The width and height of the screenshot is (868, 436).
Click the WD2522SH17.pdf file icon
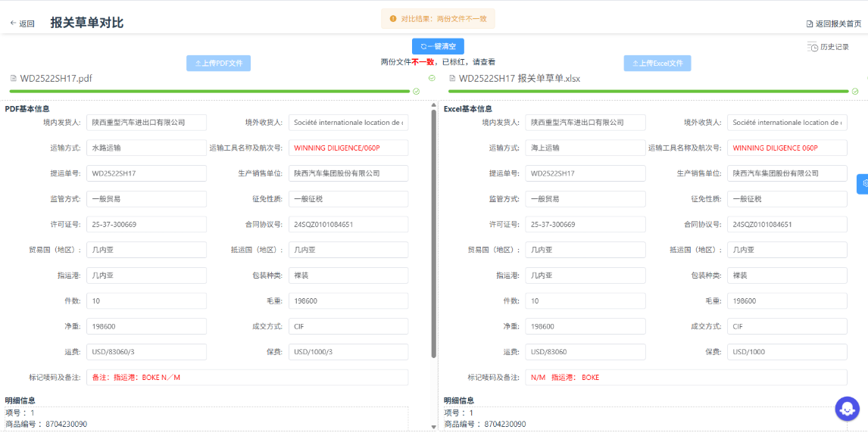13,78
